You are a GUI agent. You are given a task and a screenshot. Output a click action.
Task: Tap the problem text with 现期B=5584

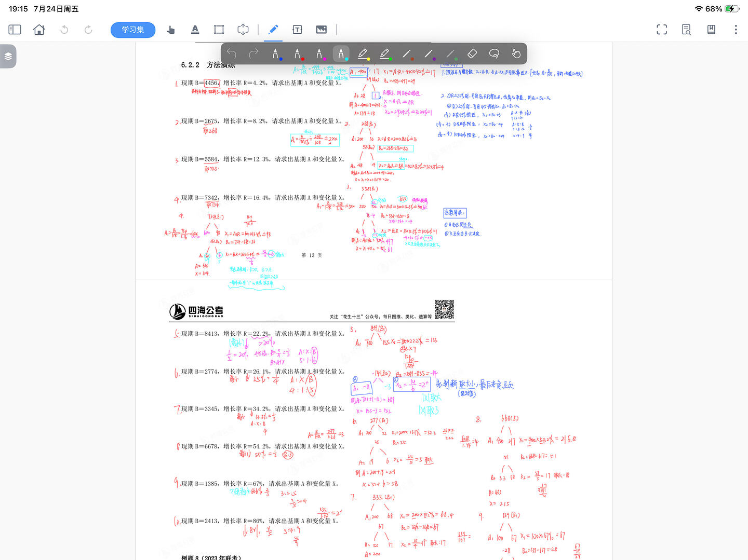tap(263, 159)
